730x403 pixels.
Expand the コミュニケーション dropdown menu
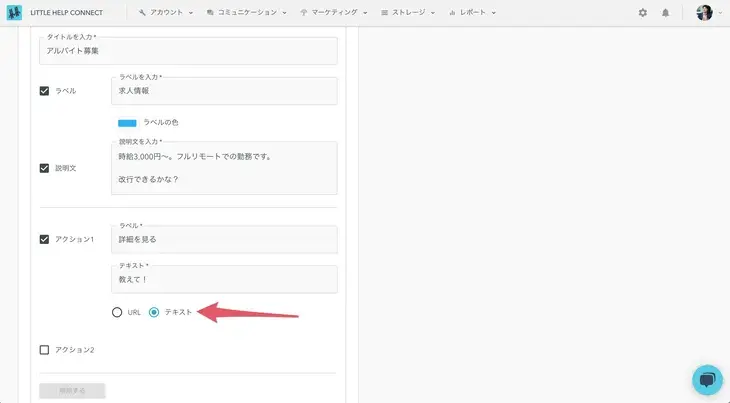click(x=246, y=13)
